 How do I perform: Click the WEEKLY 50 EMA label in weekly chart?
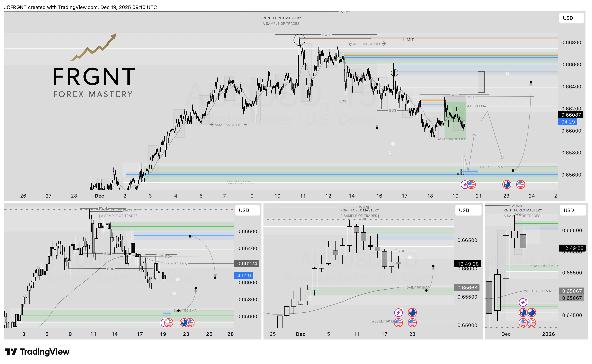tap(537, 291)
